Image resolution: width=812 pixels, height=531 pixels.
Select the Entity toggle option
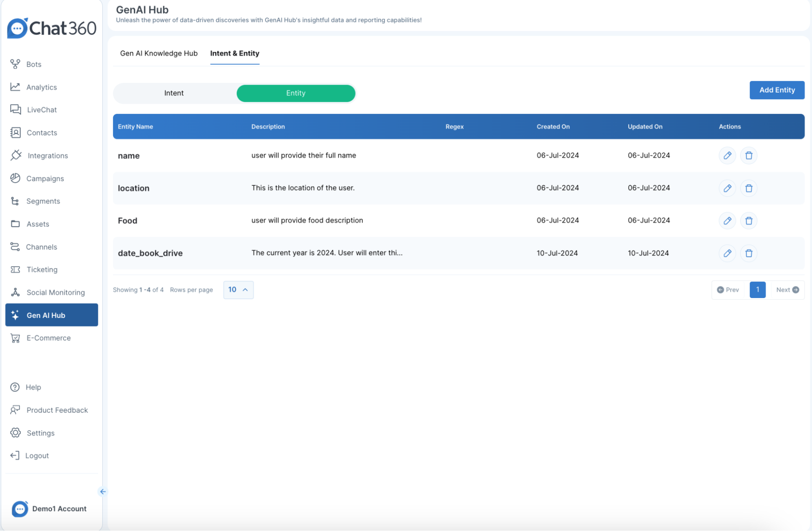[x=296, y=93]
